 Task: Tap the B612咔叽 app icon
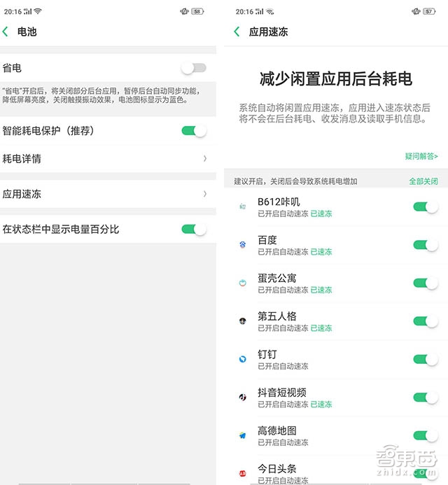(x=243, y=206)
